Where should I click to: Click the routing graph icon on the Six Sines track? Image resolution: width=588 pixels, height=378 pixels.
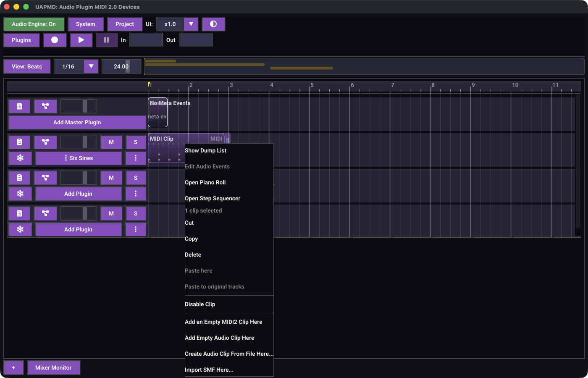(x=45, y=142)
